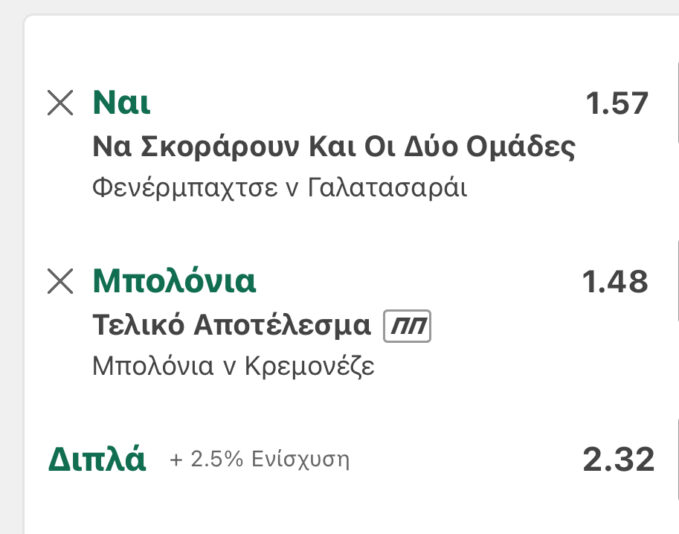Select the green Μπολόνια selection name
Viewport: 679px width, 534px height.
click(x=174, y=282)
